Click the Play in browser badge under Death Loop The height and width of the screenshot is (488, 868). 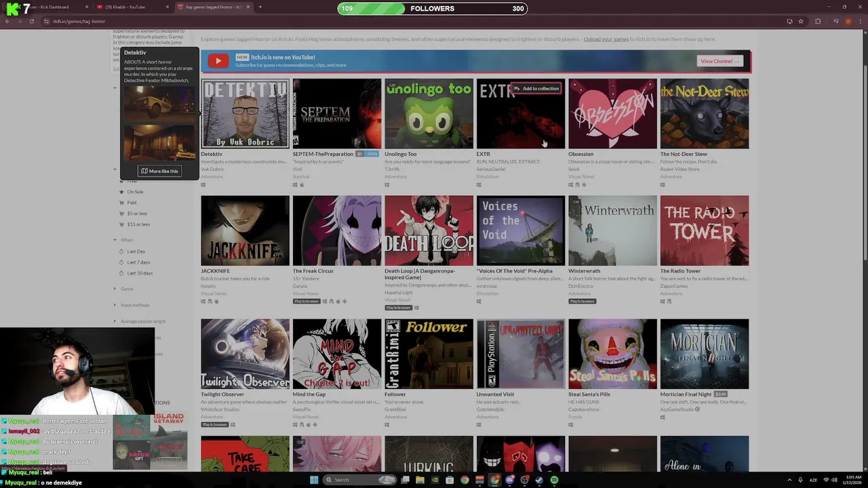point(398,307)
